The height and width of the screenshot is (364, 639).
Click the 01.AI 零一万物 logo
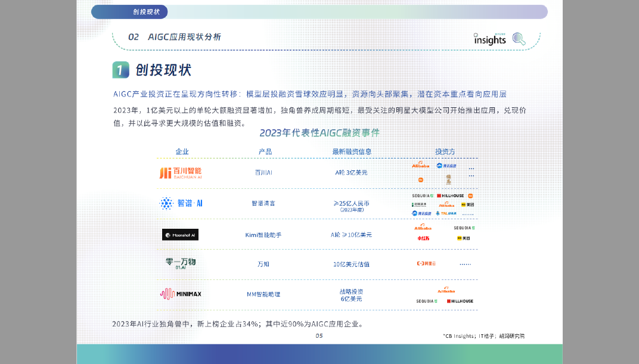(181, 263)
